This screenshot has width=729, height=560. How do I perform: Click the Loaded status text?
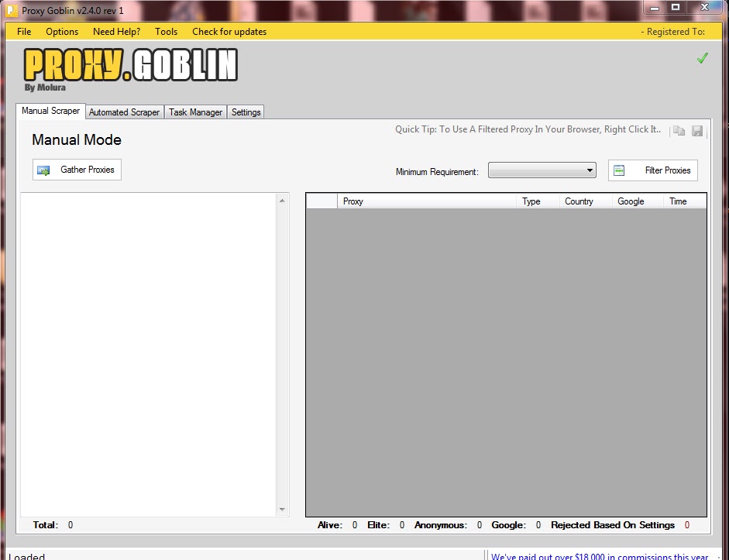pos(27,556)
